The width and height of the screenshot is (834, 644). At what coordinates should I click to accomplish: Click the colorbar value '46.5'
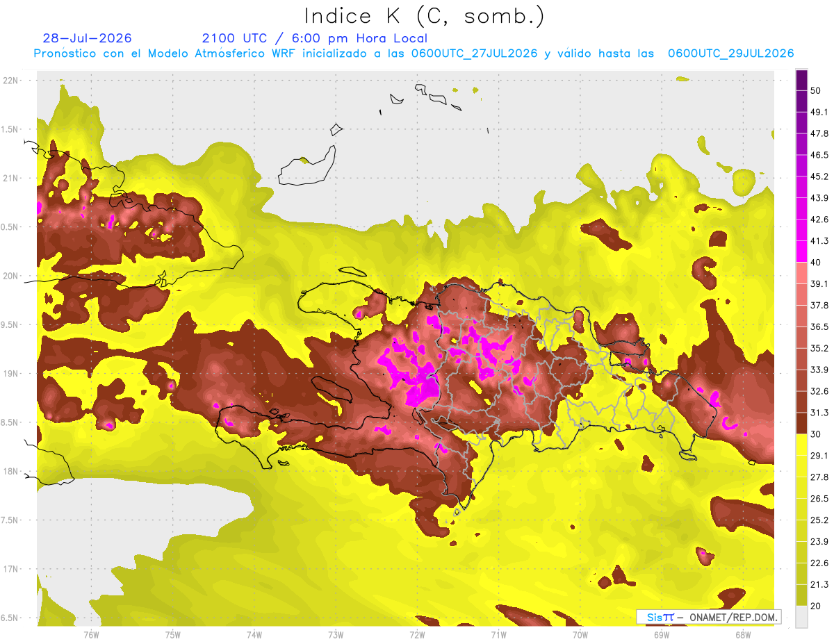(x=819, y=155)
